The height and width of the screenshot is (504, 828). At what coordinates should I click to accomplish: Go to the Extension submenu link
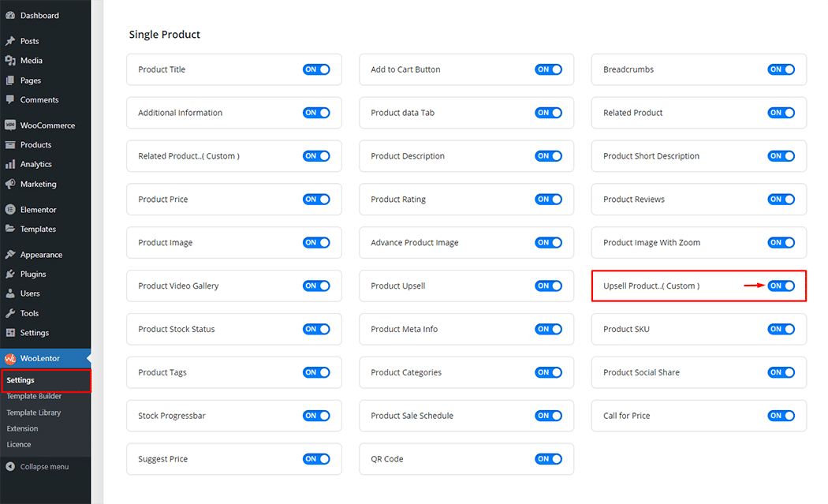click(x=22, y=429)
